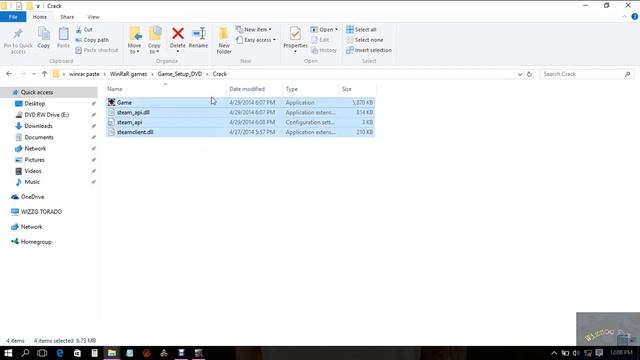Click Invert selection
Screen dimensions: 640x360
369,50
